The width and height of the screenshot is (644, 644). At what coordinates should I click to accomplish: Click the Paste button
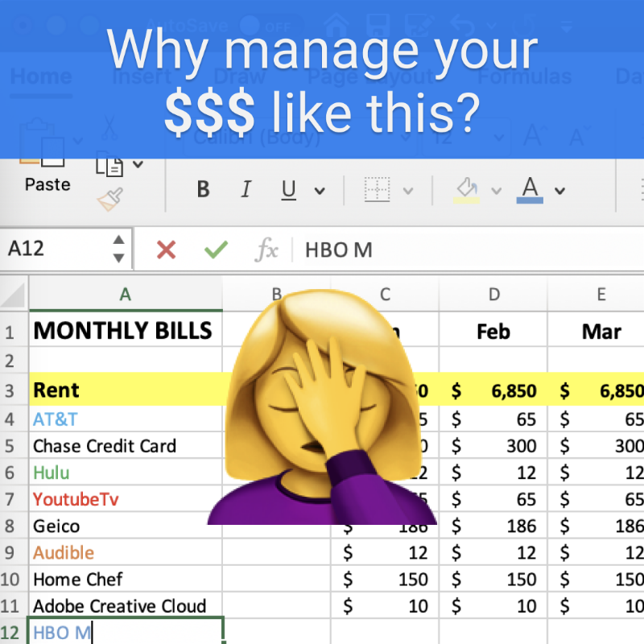[x=47, y=184]
